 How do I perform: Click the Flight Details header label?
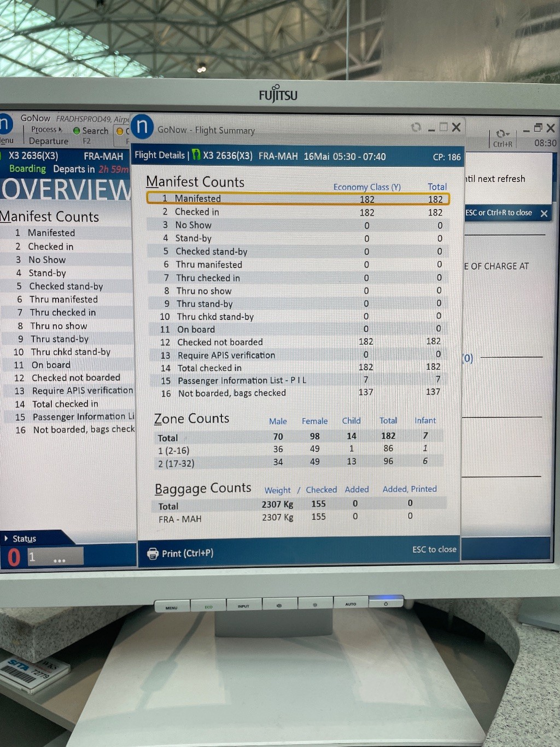coord(160,155)
